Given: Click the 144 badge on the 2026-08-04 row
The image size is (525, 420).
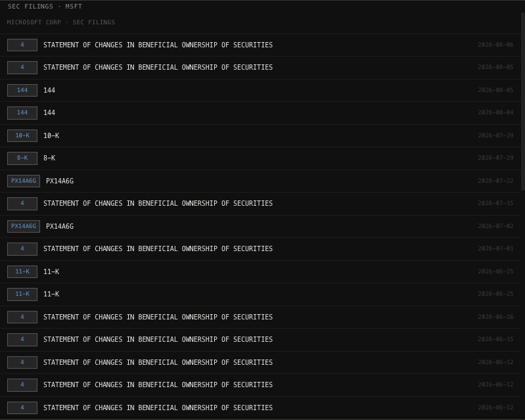Looking at the screenshot, I should point(22,112).
